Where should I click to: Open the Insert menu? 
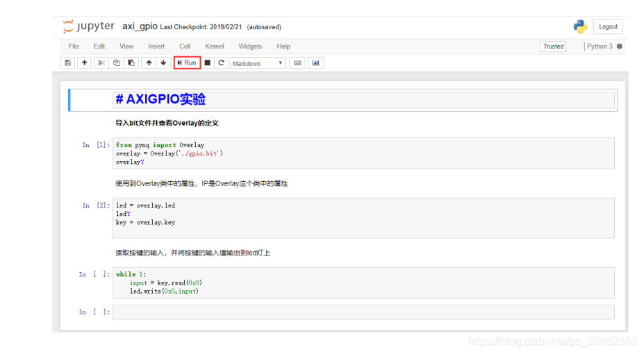(156, 47)
